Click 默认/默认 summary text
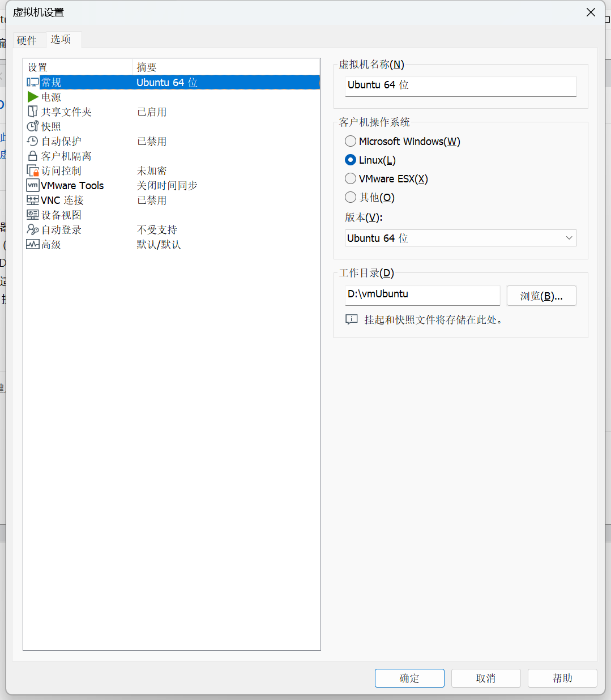This screenshot has width=611, height=700. [159, 245]
